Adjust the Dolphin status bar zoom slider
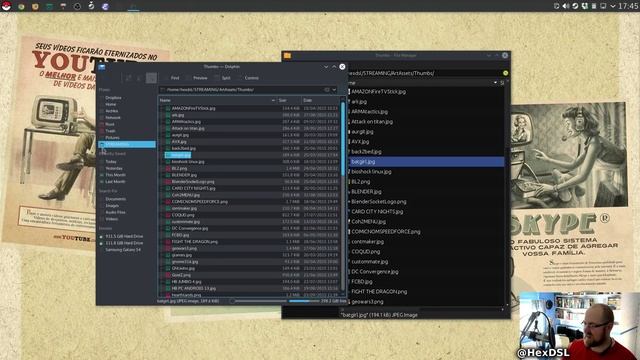 [259, 301]
